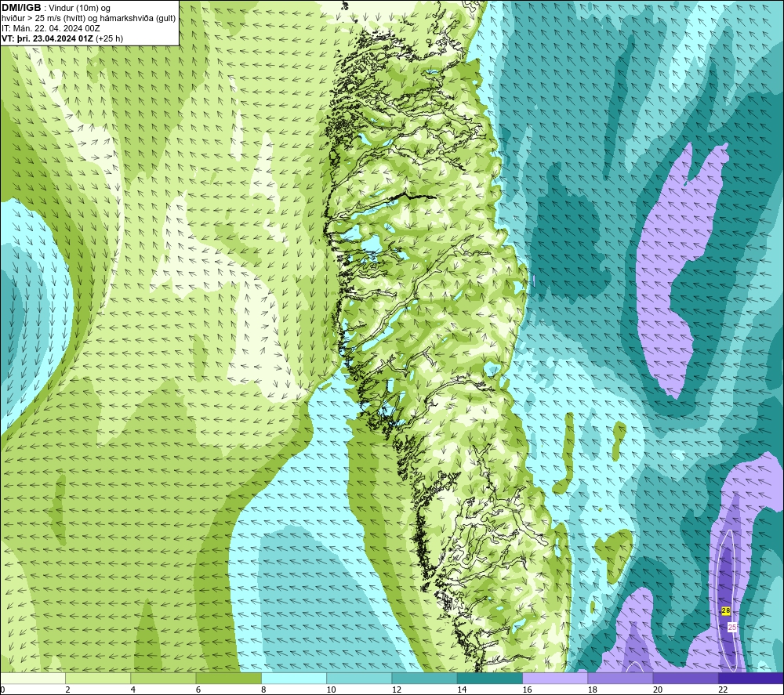Image resolution: width=784 pixels, height=695 pixels.
Task: Click the '22' scale tick label
Action: click(723, 690)
